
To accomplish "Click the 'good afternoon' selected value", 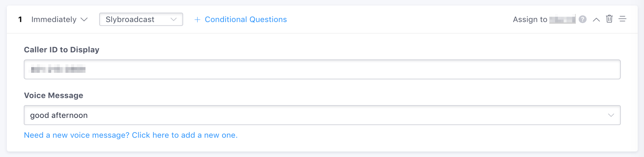I will (59, 115).
